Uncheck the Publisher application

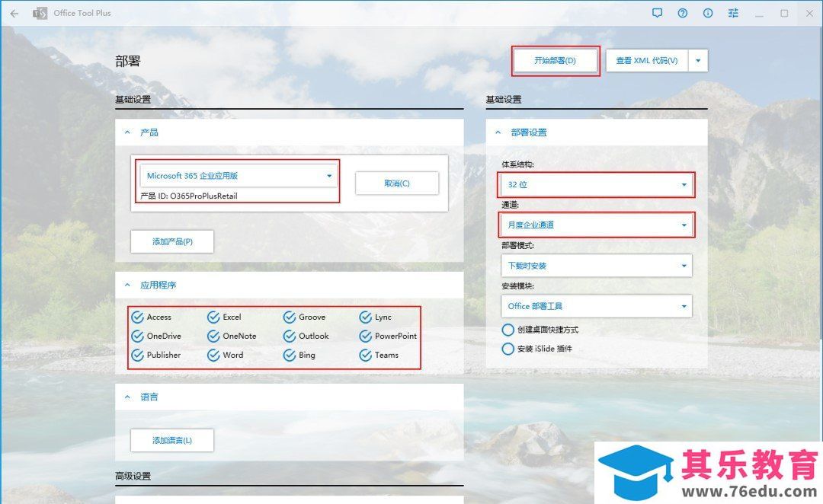click(137, 355)
